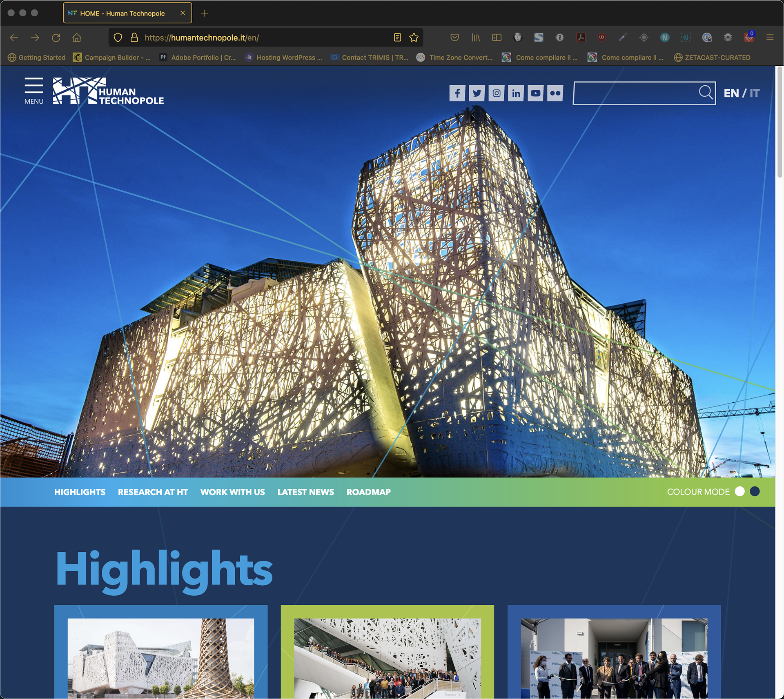This screenshot has width=784, height=699.
Task: Open the Getting Started bookmark
Action: (37, 58)
